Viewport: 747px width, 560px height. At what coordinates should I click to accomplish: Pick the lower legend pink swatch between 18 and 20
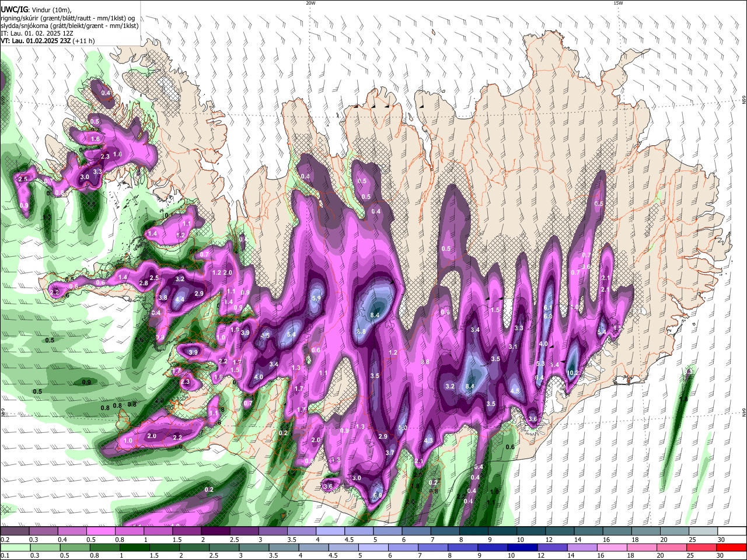(642, 547)
